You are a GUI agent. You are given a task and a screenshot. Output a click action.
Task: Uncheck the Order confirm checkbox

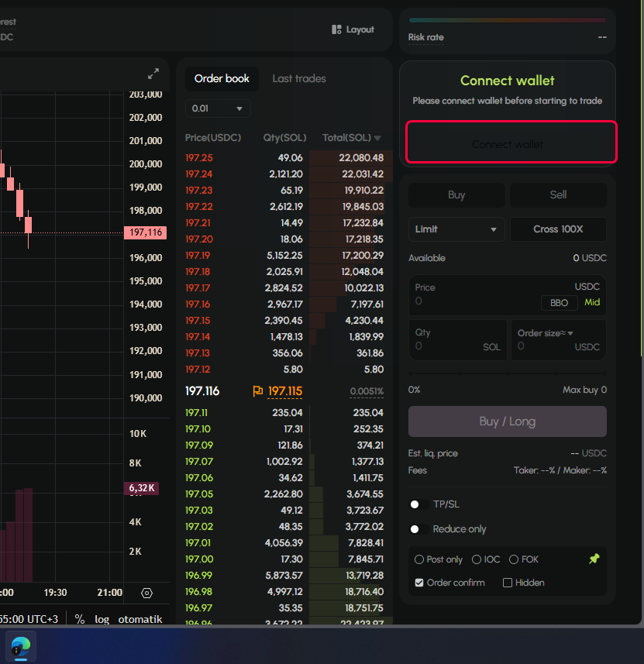click(x=419, y=583)
